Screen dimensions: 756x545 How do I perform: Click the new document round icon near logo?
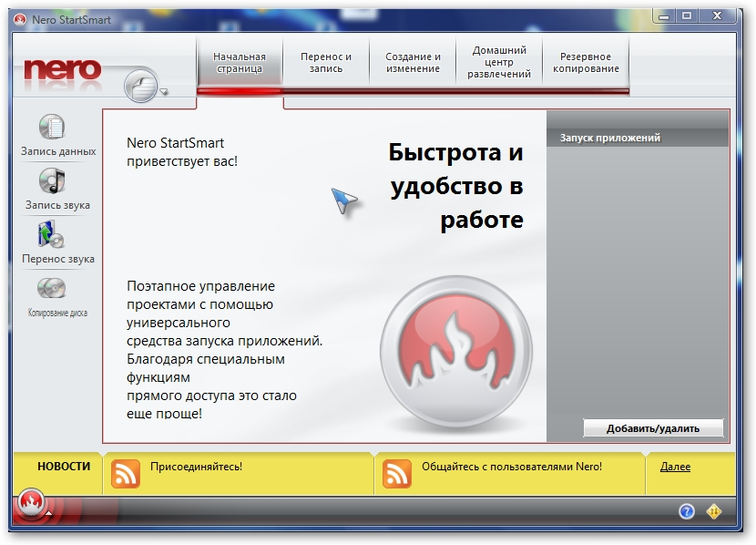(141, 87)
